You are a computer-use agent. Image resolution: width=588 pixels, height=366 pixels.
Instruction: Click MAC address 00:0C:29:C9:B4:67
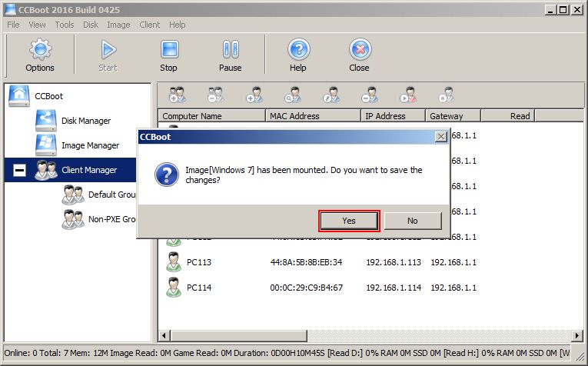[307, 288]
